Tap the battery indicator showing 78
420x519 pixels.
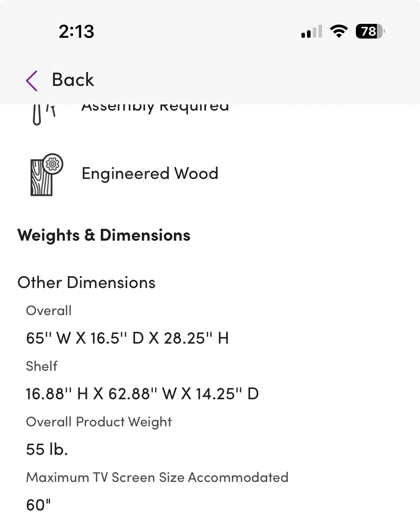tap(370, 31)
